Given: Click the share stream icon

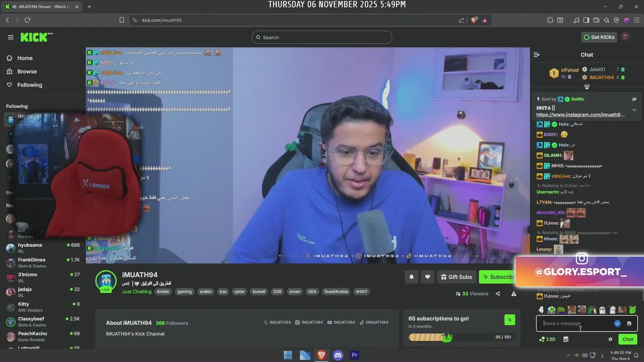Looking at the screenshot, I should click(x=498, y=294).
